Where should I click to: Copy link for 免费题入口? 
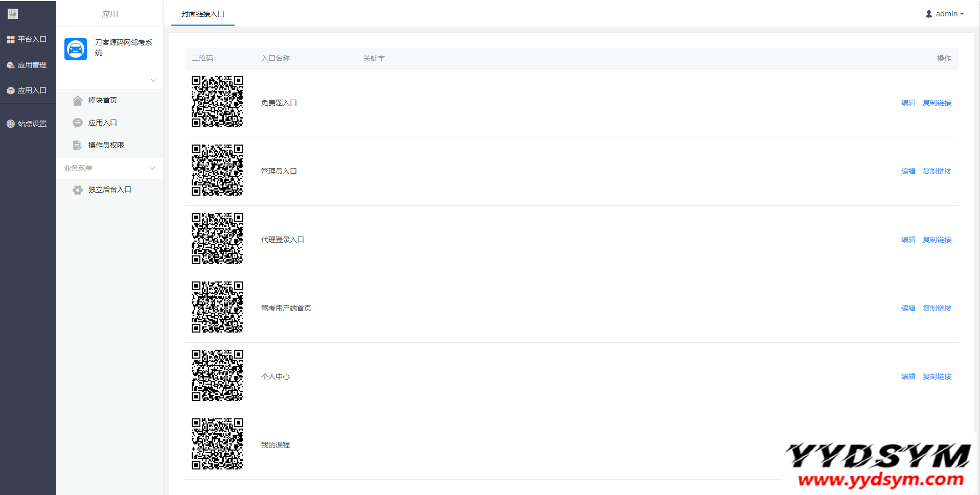click(937, 103)
